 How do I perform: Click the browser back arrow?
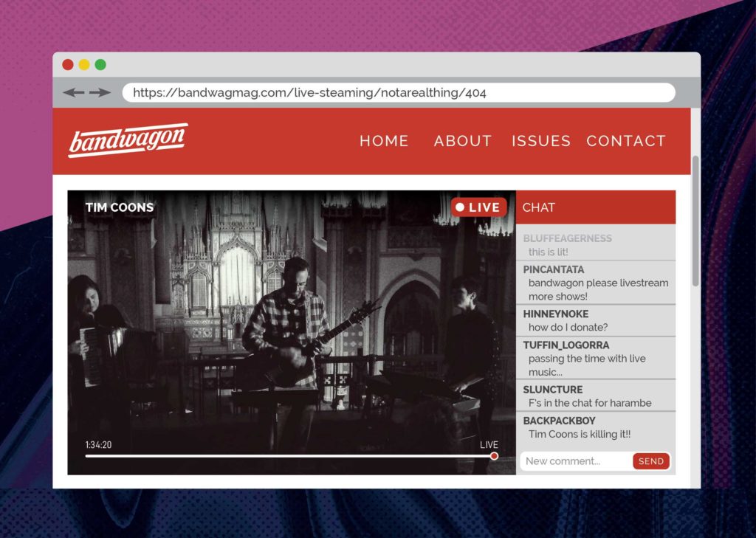click(73, 92)
